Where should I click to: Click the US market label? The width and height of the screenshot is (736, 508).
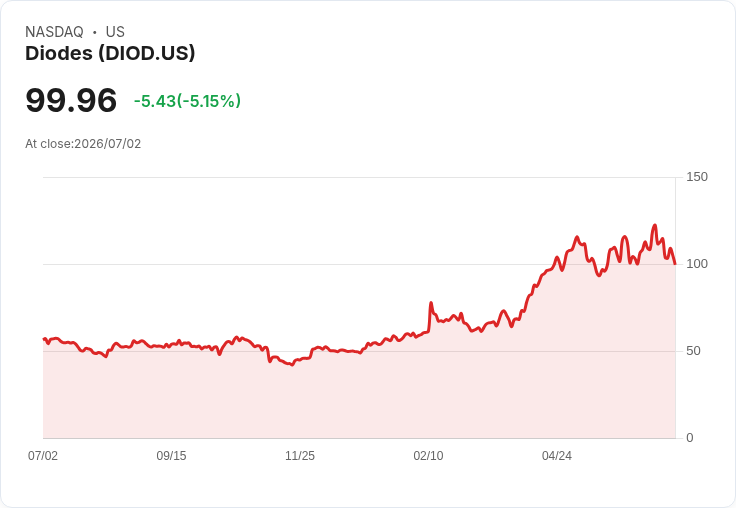[115, 32]
